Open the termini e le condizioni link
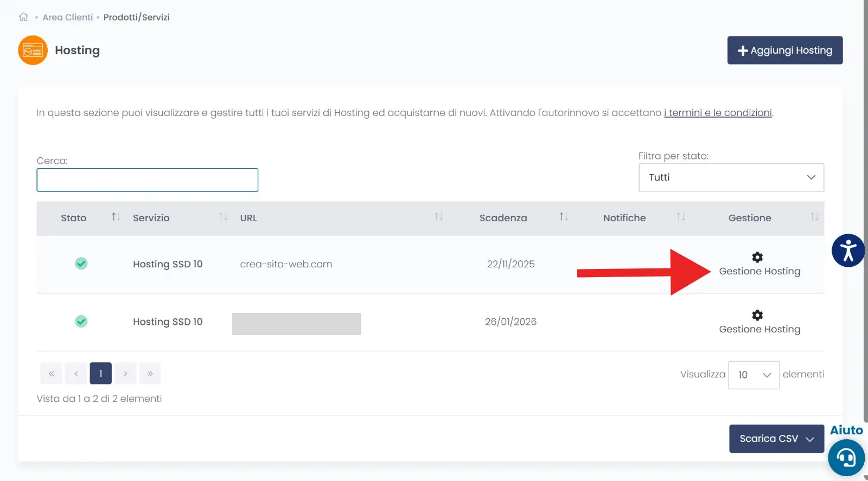 [x=718, y=113]
